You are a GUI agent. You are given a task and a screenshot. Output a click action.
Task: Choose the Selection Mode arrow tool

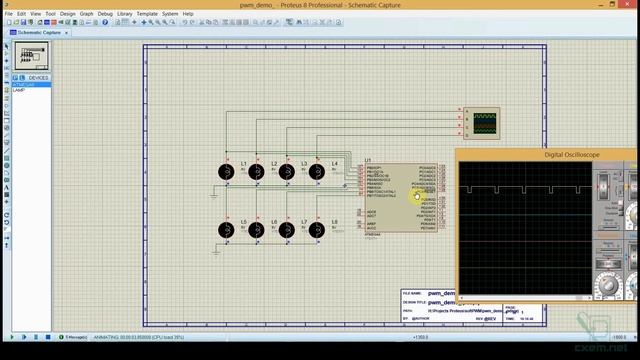click(6, 46)
